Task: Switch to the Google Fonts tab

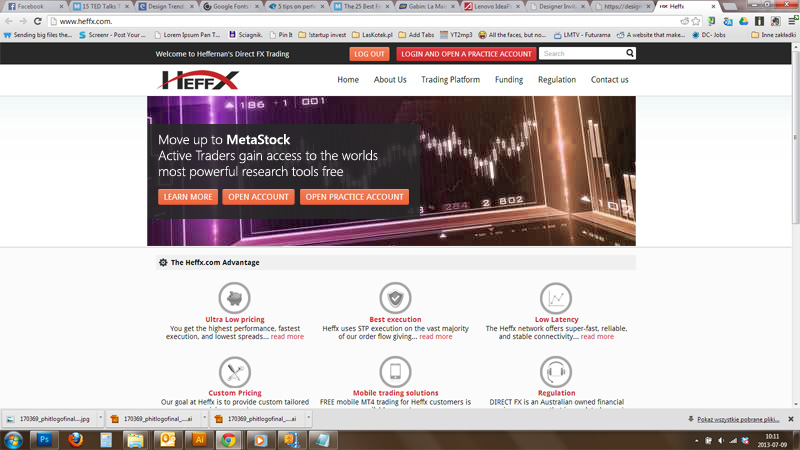Action: (x=231, y=6)
